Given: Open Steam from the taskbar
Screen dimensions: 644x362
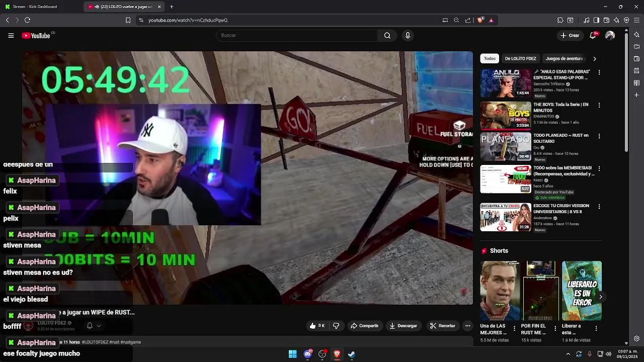Looking at the screenshot, I should [352, 354].
